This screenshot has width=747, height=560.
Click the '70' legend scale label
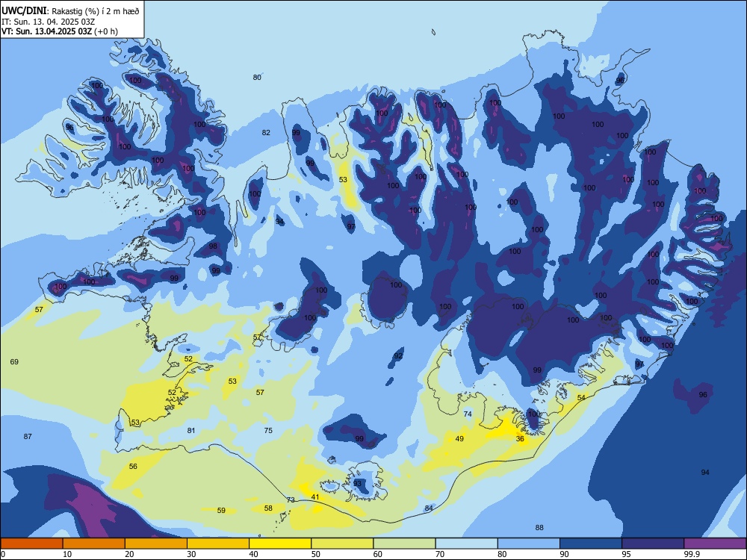(x=440, y=554)
